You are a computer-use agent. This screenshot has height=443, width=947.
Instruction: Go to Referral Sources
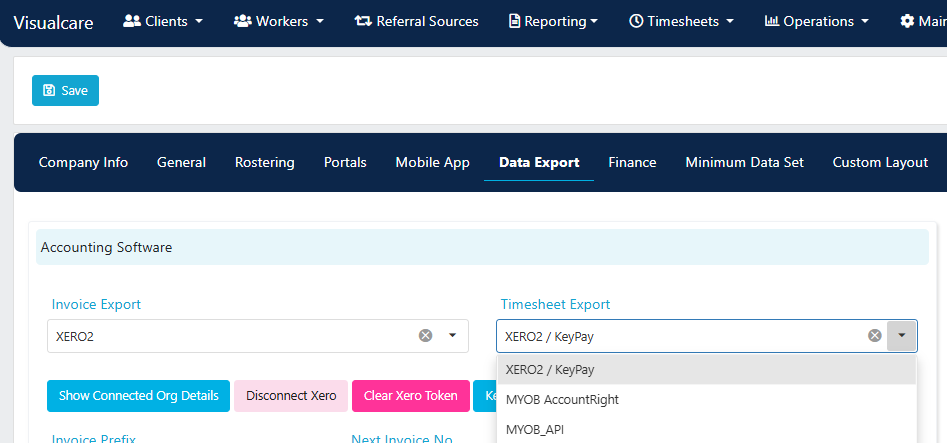[417, 21]
